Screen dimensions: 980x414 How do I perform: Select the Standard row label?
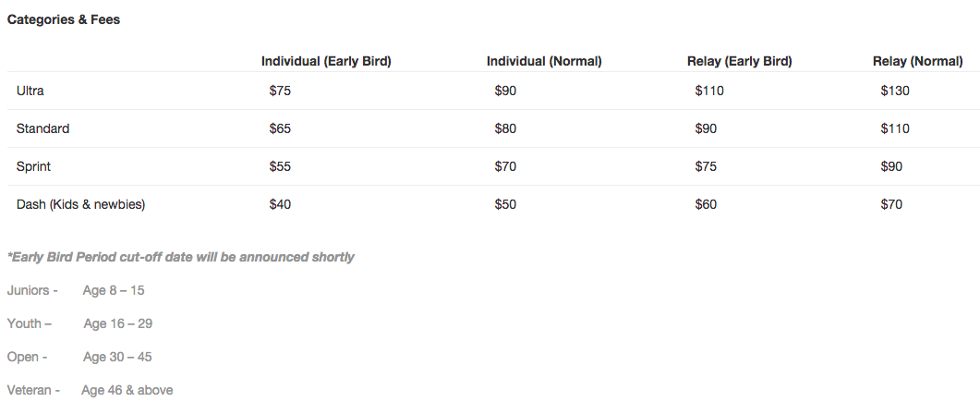coord(42,128)
